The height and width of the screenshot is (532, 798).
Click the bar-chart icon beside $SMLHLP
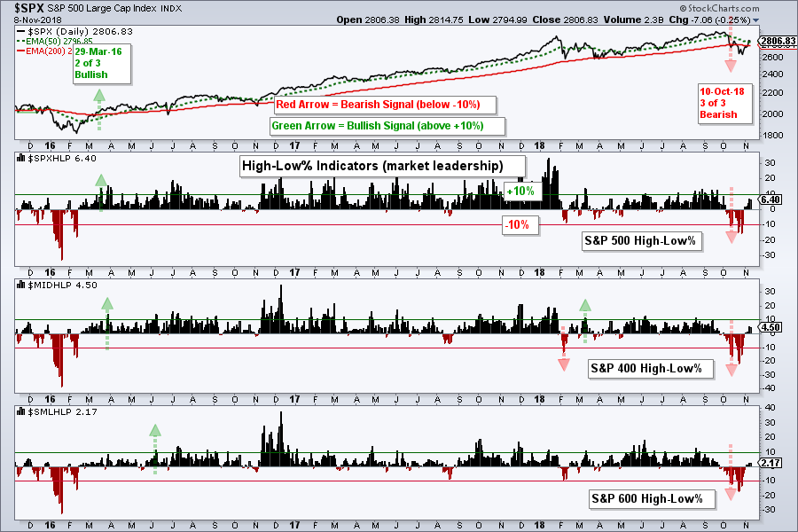(x=21, y=411)
